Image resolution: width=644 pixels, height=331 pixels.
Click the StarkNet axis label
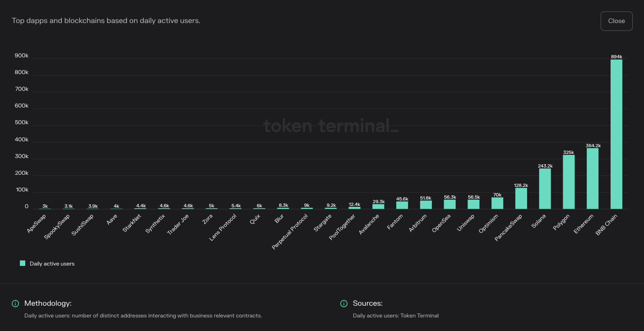point(132,224)
